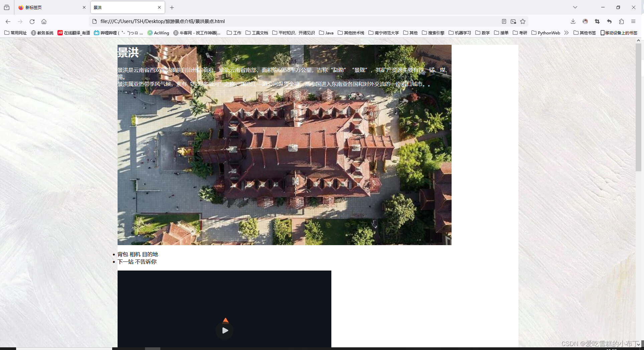
Task: List all tabs dropdown arrow
Action: [575, 7]
